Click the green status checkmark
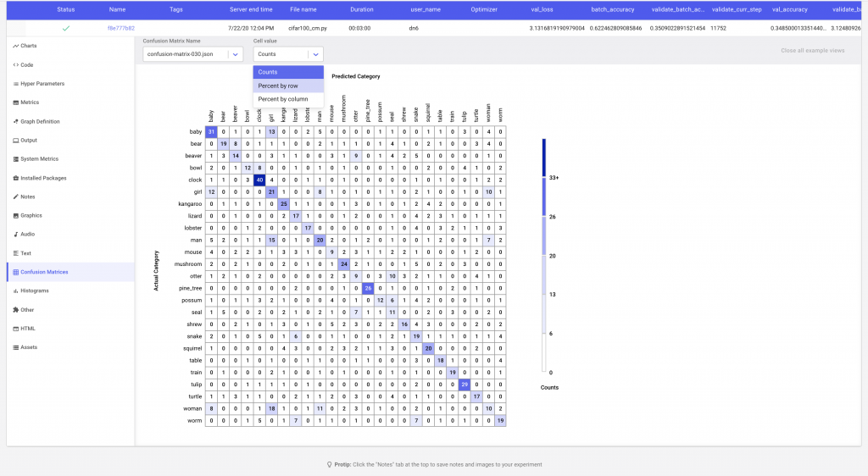Viewport: 868px width, 476px height. [65, 29]
